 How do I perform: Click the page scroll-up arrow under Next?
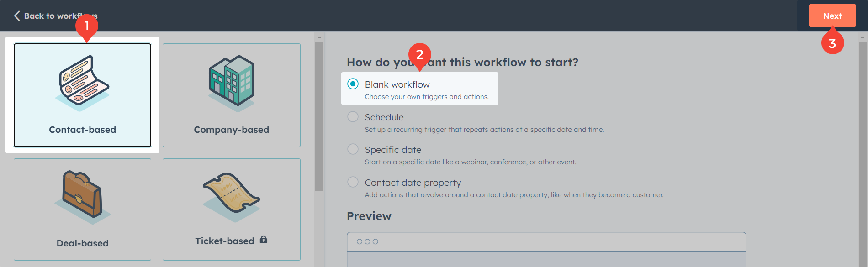(x=863, y=37)
